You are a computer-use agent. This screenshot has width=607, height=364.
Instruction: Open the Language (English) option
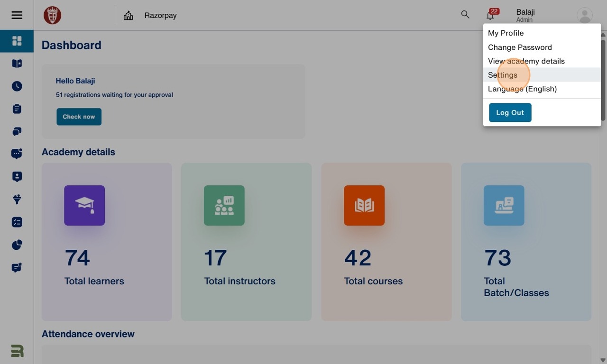point(522,89)
